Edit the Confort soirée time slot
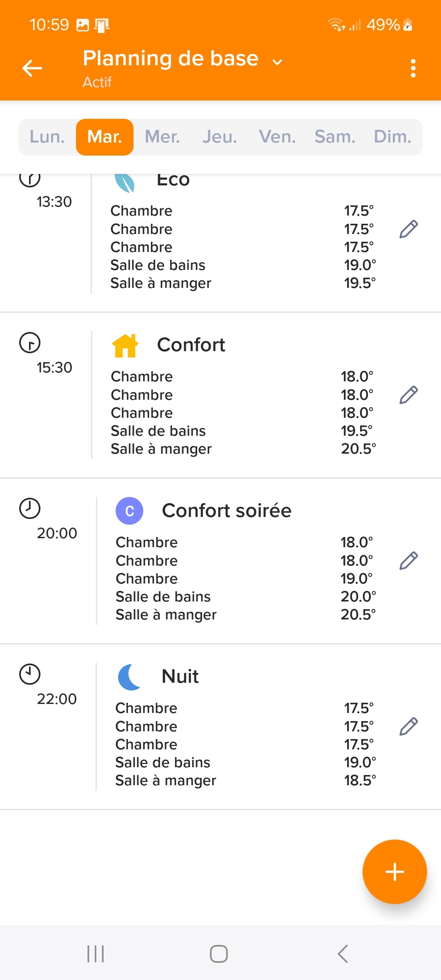 tap(408, 561)
